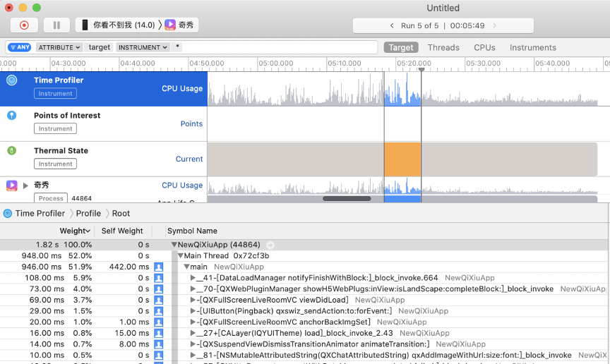Click the Thermal State instrument icon
Viewport: 610px width, 364px height.
(12, 150)
